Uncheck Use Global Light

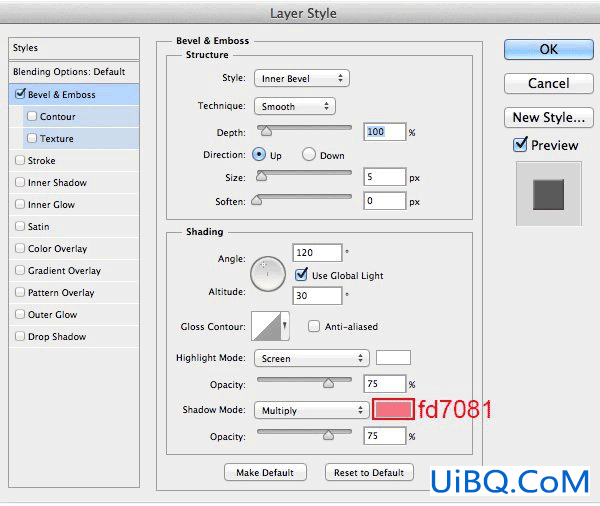pos(301,274)
